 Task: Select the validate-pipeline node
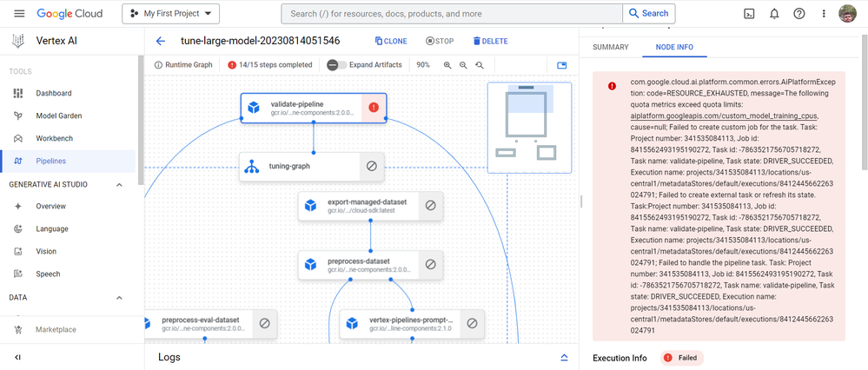tap(314, 108)
